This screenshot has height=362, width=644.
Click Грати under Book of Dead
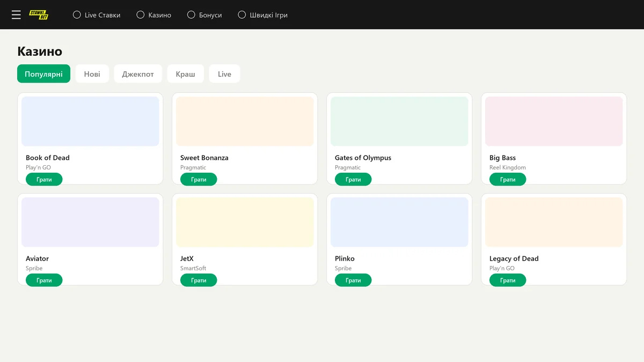[44, 180]
